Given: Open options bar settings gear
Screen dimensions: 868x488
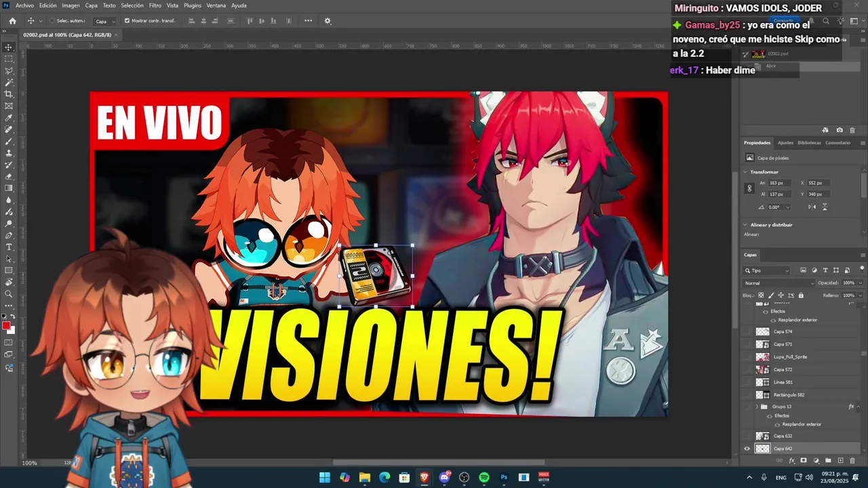Looking at the screenshot, I should [x=328, y=21].
